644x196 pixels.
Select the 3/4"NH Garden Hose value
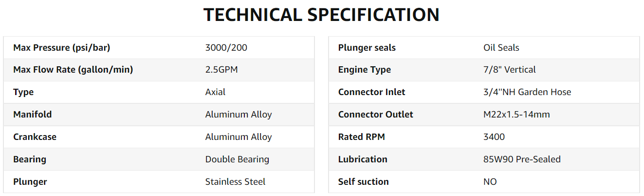click(x=527, y=92)
